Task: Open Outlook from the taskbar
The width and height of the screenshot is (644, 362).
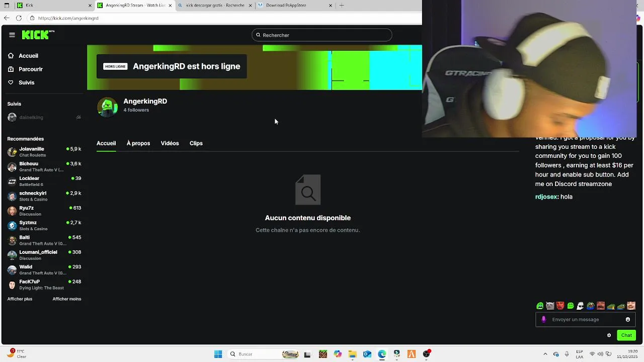Action: pos(367,354)
